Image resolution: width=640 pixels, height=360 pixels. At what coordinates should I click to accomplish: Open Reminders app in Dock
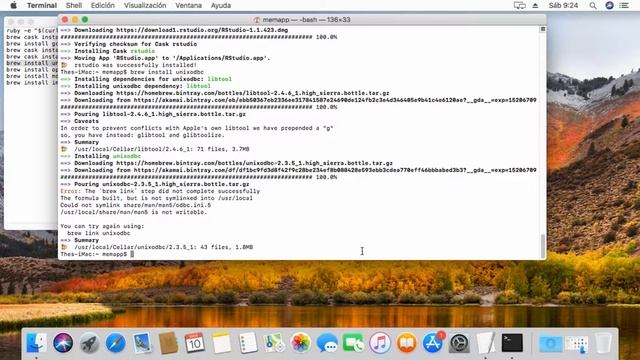[248, 342]
